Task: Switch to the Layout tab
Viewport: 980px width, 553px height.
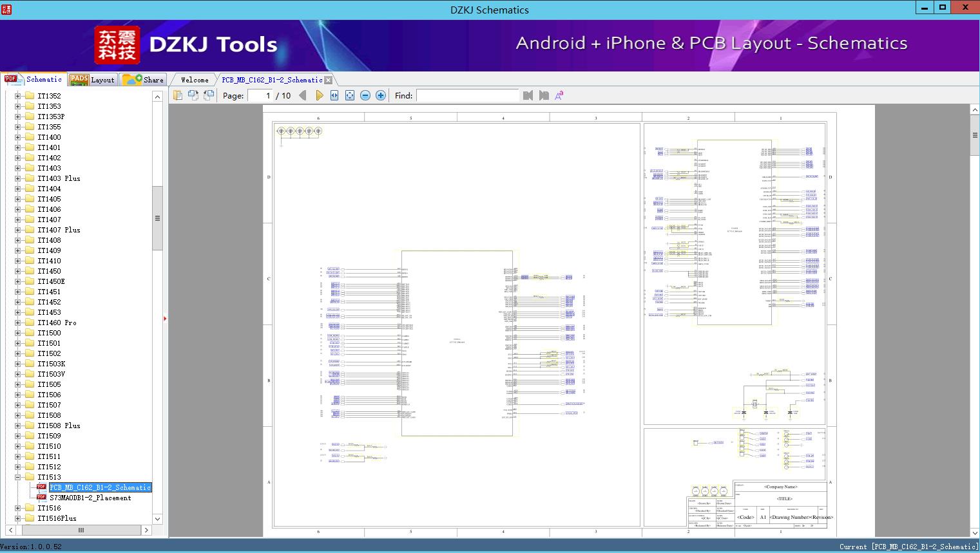Action: 92,80
